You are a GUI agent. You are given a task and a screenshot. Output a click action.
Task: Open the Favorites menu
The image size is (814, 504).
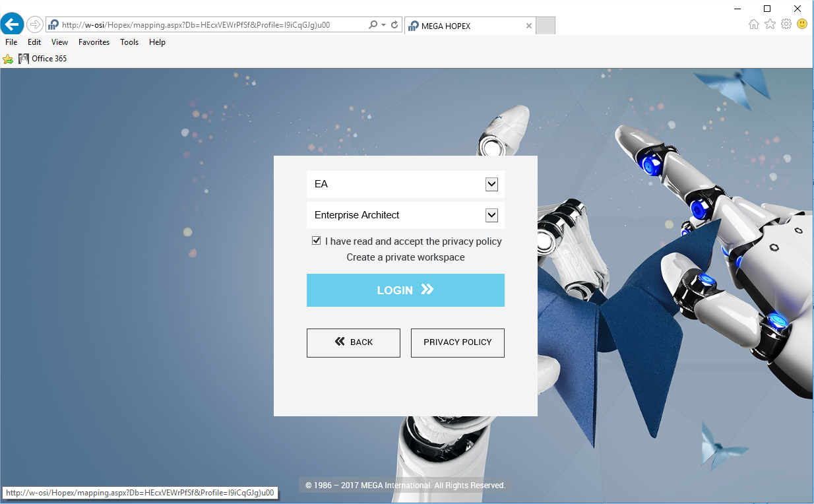(94, 42)
